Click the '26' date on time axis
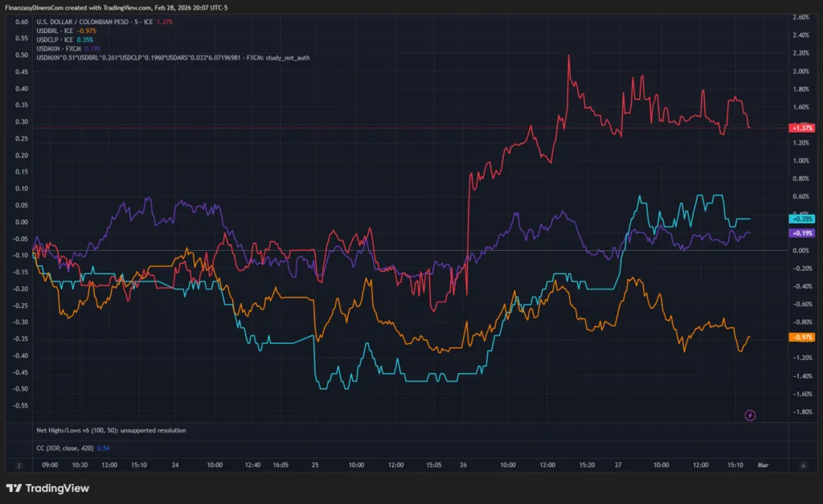The width and height of the screenshot is (823, 504). point(465,465)
